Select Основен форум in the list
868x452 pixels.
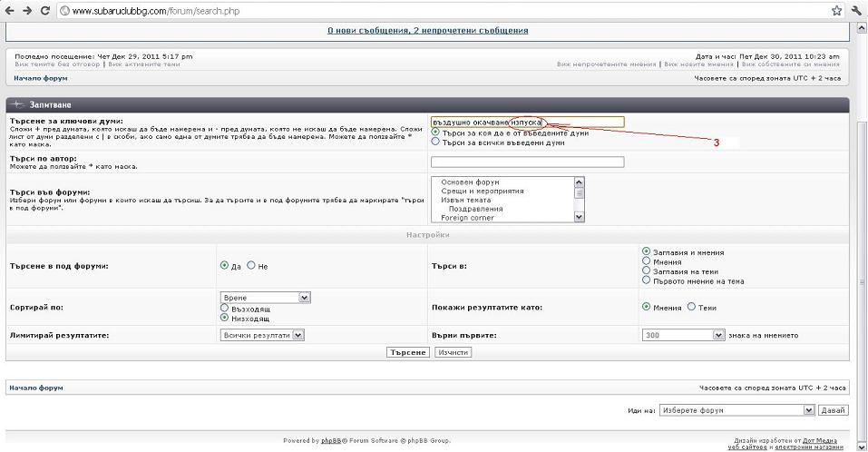[x=470, y=182]
